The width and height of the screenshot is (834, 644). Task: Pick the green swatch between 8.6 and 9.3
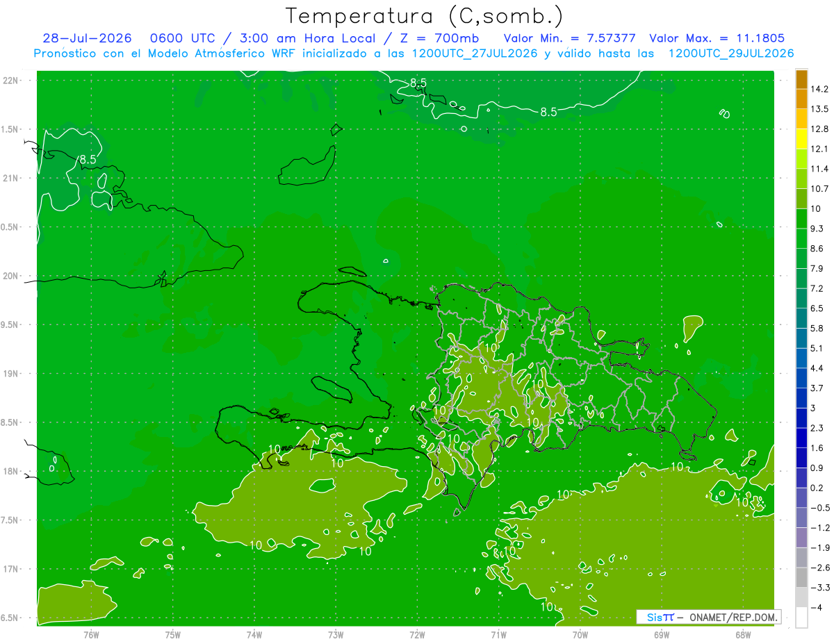(801, 238)
